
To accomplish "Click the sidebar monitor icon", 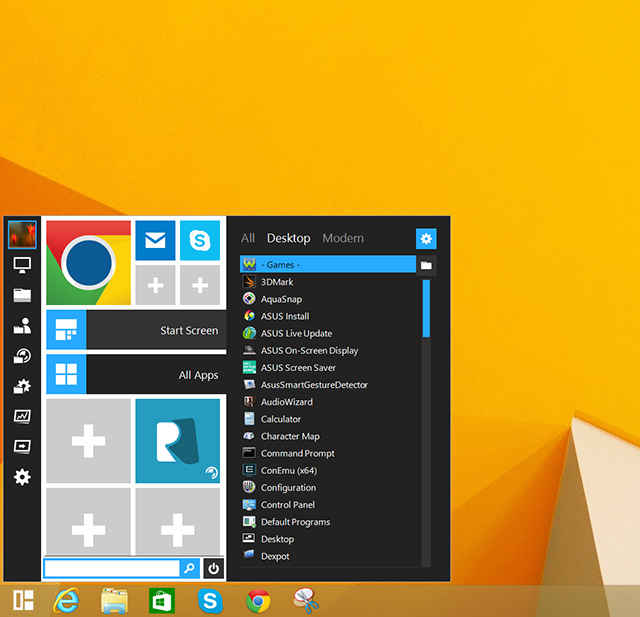I will pyautogui.click(x=22, y=265).
